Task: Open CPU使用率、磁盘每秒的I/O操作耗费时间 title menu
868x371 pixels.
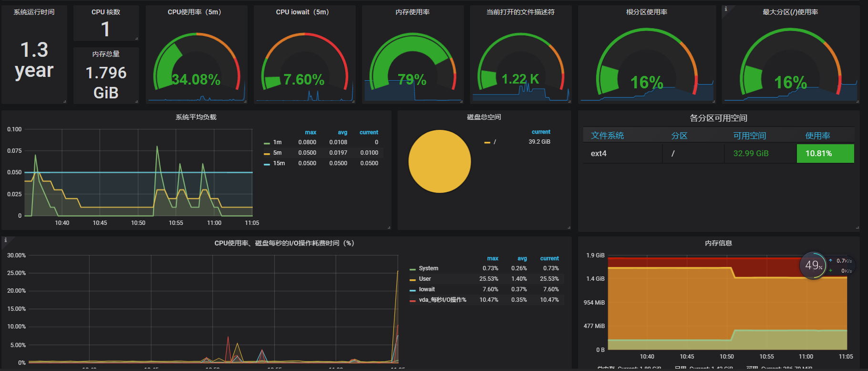Action: [284, 243]
